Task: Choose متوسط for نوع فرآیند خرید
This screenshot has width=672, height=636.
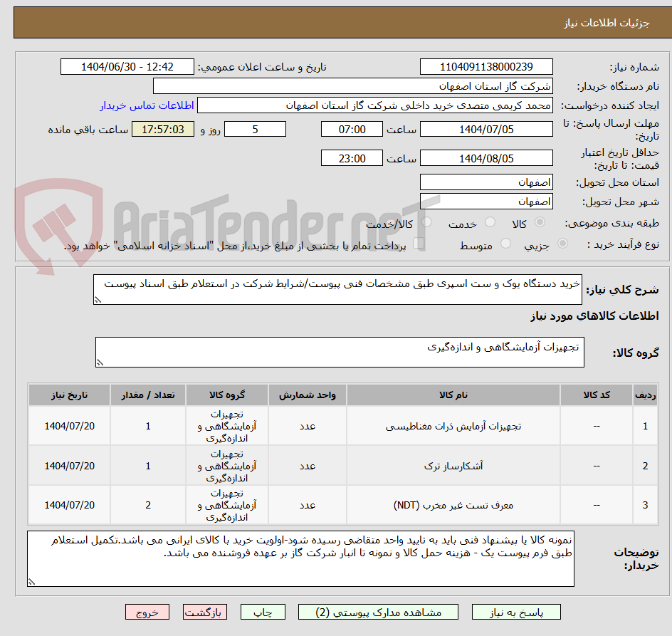Action: pyautogui.click(x=505, y=243)
